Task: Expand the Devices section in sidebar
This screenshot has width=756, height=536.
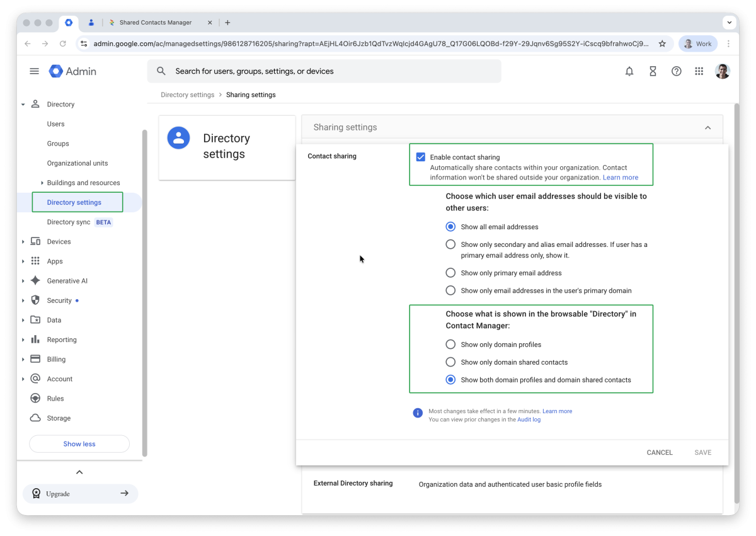Action: click(23, 242)
